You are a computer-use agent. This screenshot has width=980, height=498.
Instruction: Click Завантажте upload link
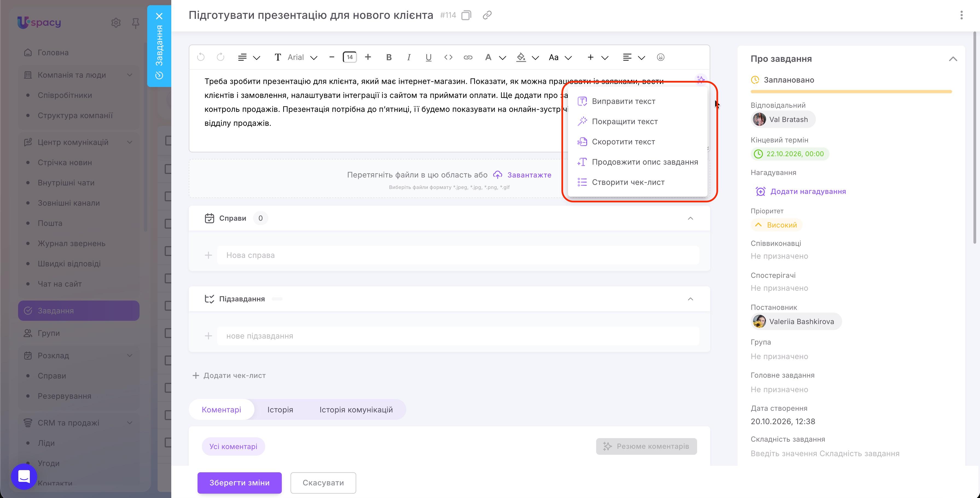[522, 175]
